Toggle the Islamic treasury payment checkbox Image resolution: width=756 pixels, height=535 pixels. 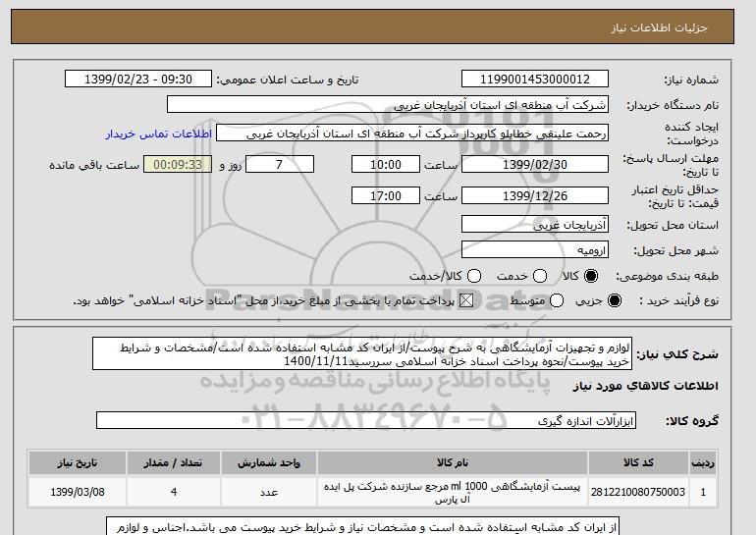[x=466, y=300]
